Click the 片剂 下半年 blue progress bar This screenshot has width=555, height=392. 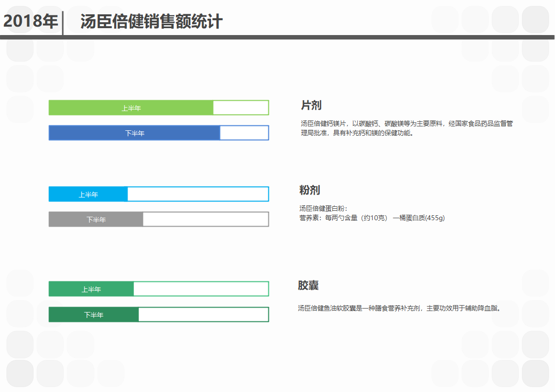(159, 133)
